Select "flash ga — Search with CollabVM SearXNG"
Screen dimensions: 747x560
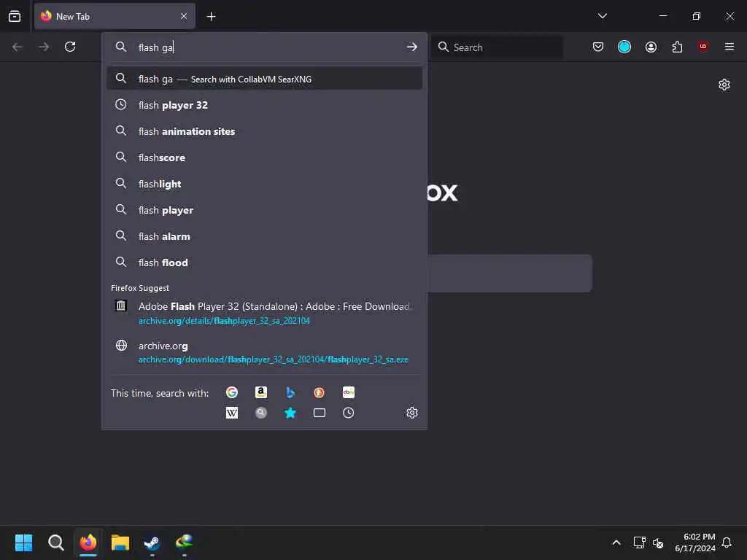tap(264, 79)
